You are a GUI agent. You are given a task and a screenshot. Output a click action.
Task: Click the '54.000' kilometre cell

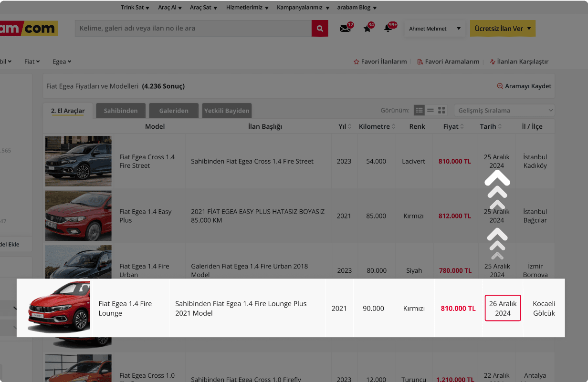pyautogui.click(x=376, y=161)
